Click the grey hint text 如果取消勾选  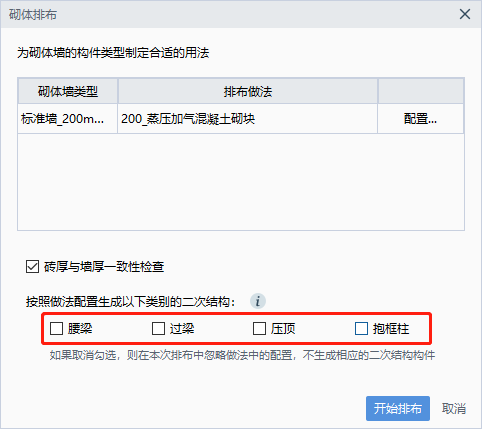click(x=242, y=355)
